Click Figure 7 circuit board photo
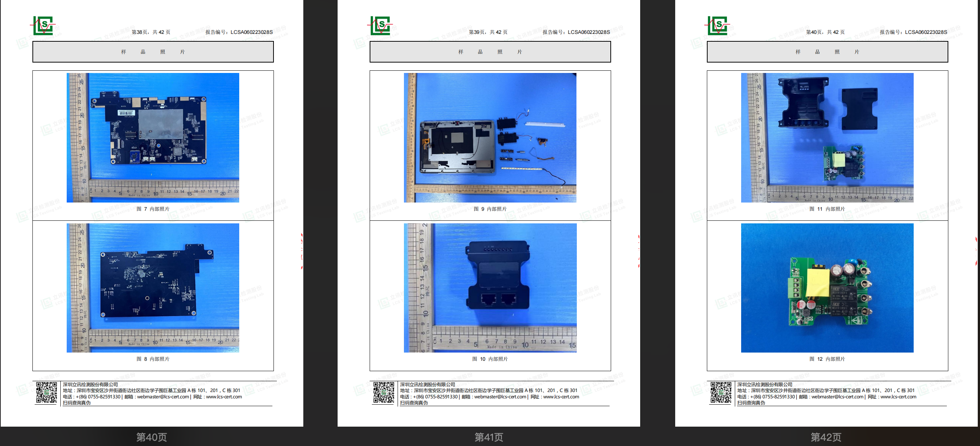Screen dimensions: 980x446 pyautogui.click(x=153, y=137)
